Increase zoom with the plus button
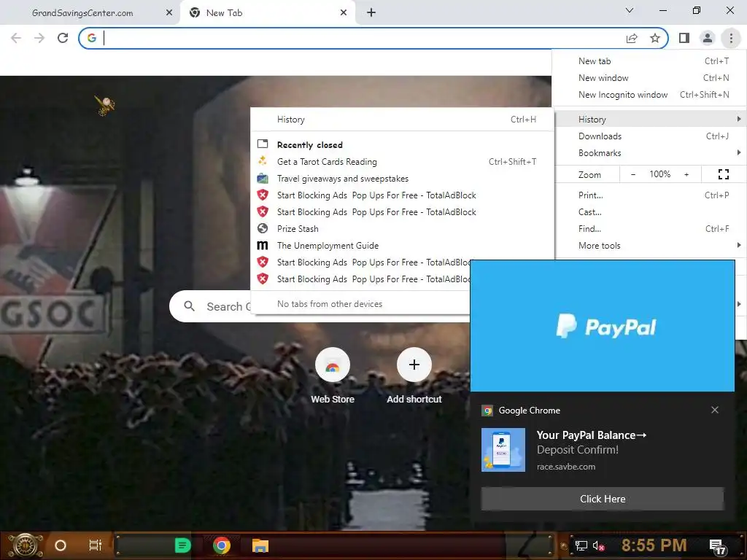The height and width of the screenshot is (560, 747). coord(686,174)
